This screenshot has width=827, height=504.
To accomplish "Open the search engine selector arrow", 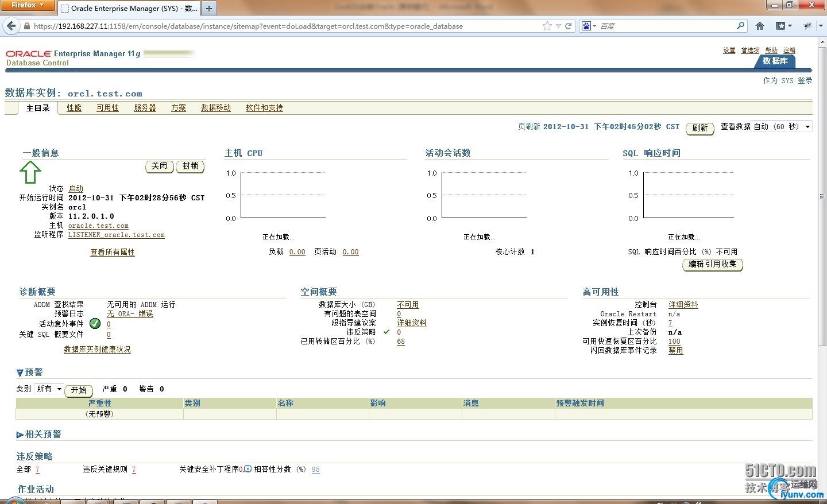I will coord(594,26).
